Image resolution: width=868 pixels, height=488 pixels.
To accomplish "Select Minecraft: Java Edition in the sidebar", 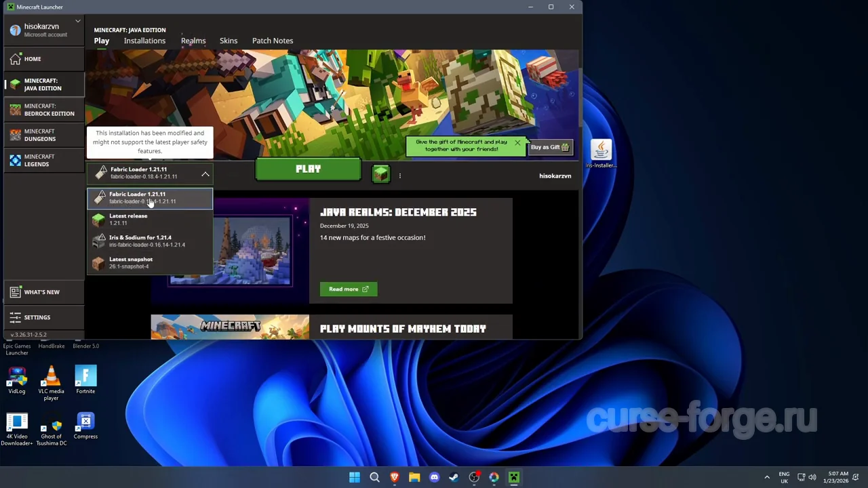I will [44, 84].
